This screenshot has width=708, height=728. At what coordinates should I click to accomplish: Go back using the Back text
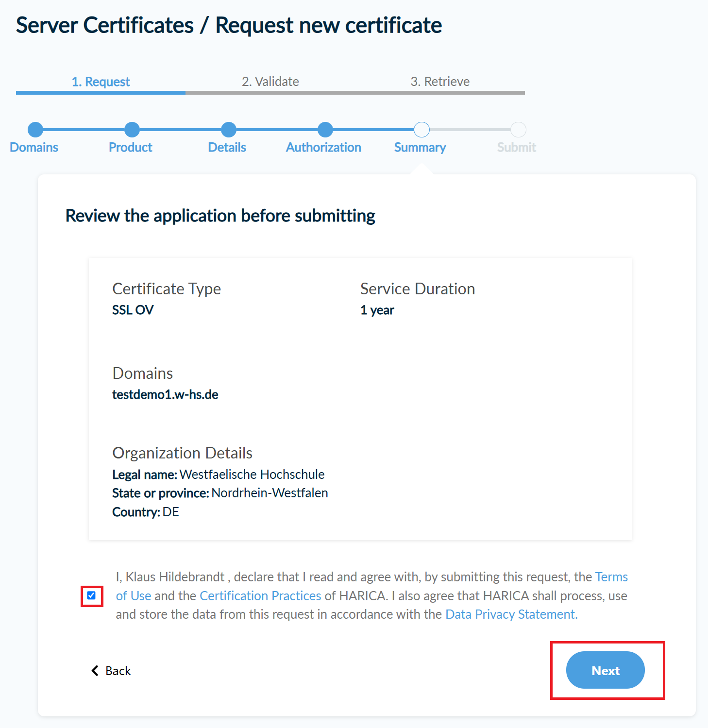[x=118, y=671]
